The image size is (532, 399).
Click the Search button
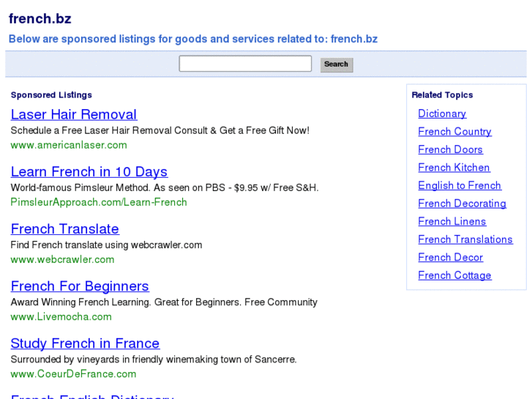pyautogui.click(x=337, y=64)
